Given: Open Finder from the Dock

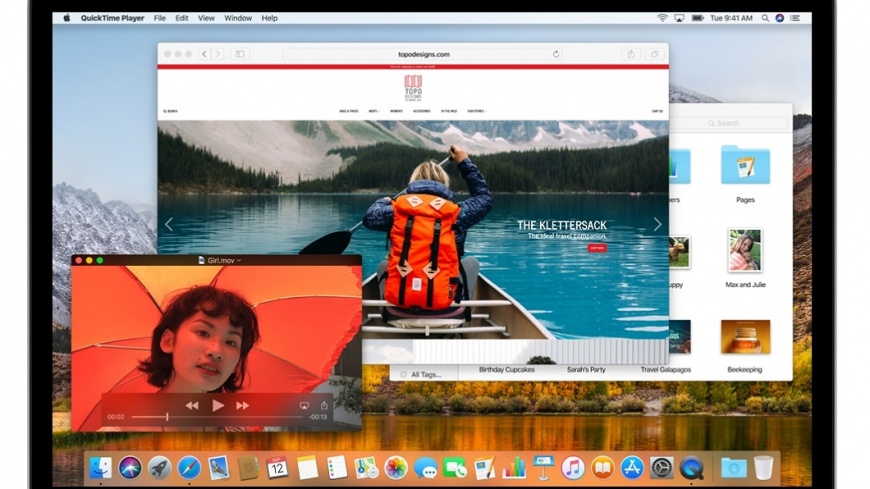Looking at the screenshot, I should [x=100, y=468].
